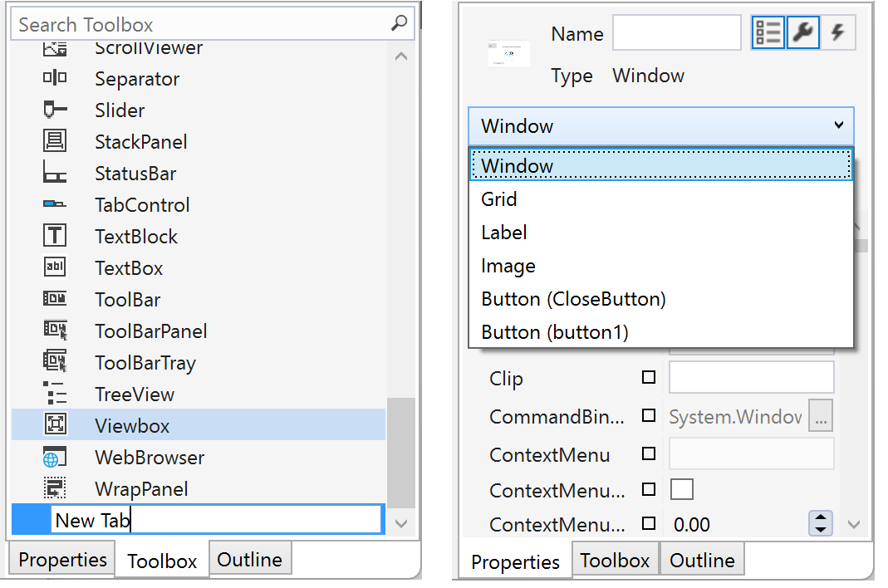Click the stepper arrows beside the 0.00 value

(x=821, y=523)
